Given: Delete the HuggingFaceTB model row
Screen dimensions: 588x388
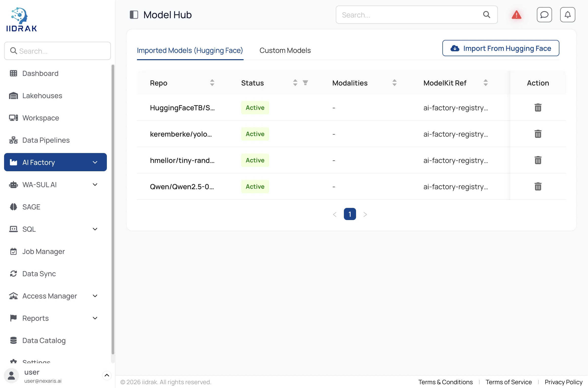Looking at the screenshot, I should (x=538, y=107).
